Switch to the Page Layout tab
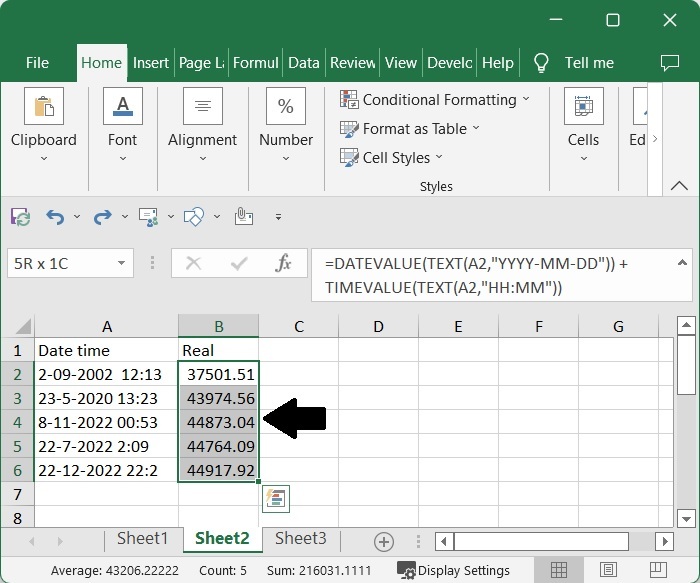Screen dimensions: 700x583 click(x=201, y=63)
